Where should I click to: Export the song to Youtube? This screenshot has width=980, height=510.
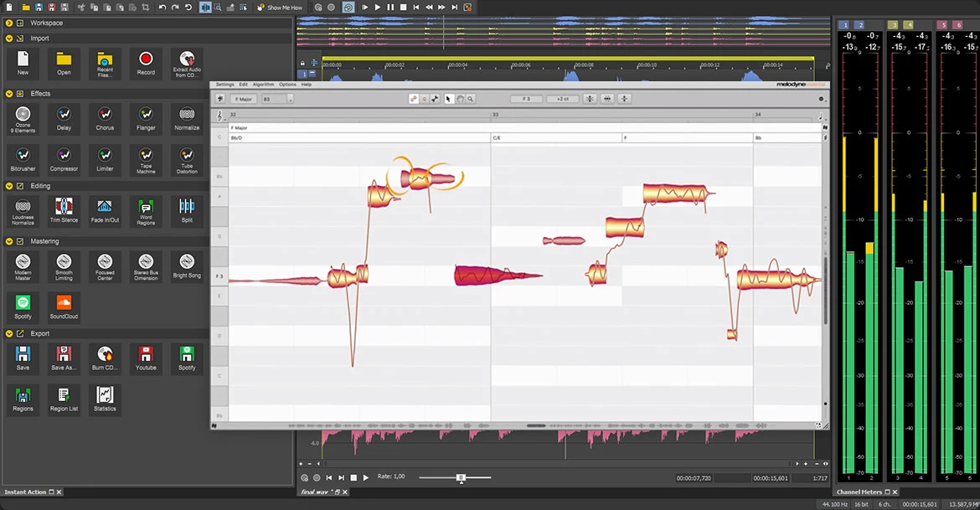coord(146,358)
